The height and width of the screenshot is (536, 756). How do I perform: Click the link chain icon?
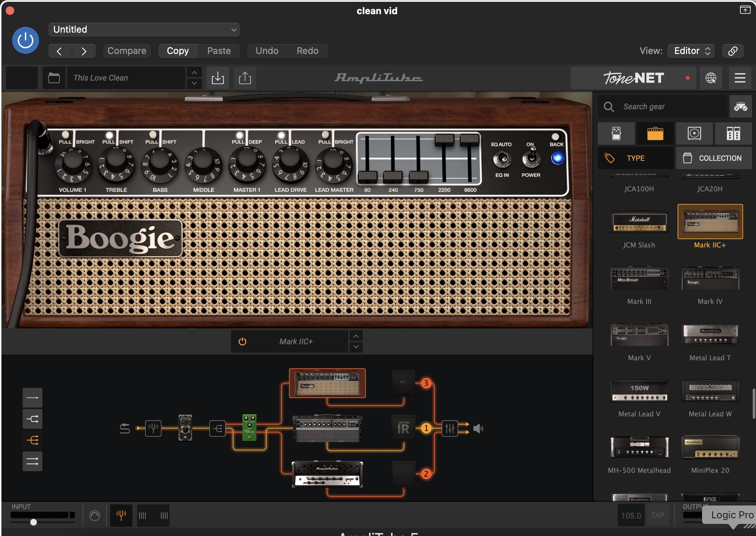(x=733, y=51)
